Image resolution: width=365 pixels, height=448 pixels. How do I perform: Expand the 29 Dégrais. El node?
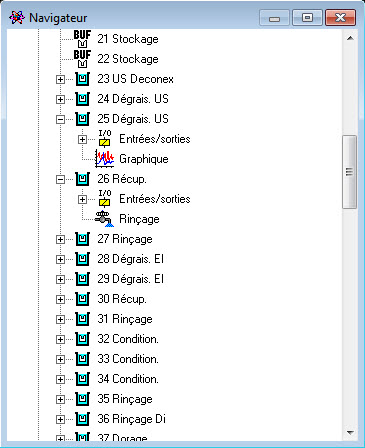60,279
